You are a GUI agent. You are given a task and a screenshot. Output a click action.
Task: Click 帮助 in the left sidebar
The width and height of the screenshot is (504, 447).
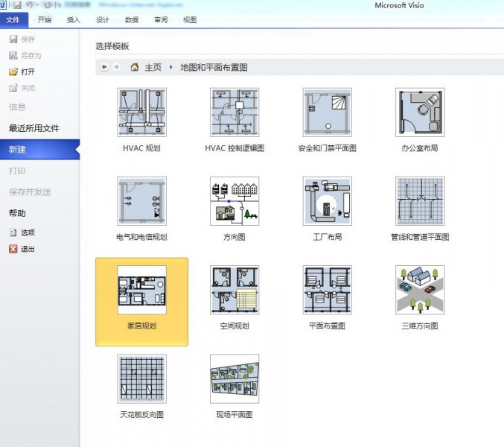tap(17, 213)
